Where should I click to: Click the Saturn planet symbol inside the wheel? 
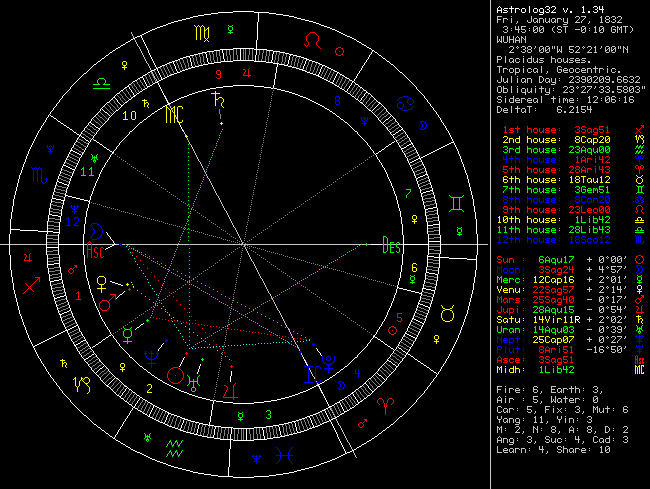click(x=215, y=99)
